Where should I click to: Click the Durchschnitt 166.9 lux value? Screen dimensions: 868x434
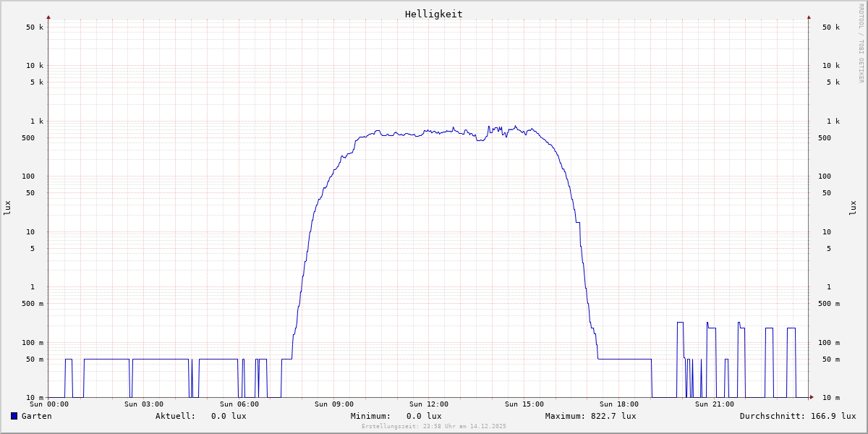coord(830,416)
